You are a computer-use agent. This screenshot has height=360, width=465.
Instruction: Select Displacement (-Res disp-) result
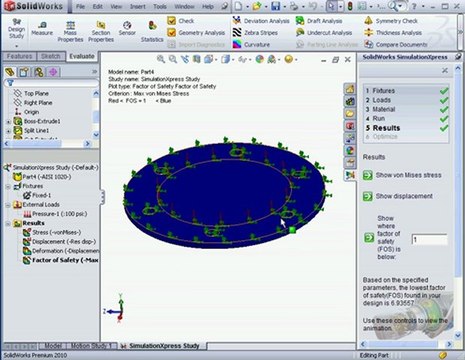60,242
